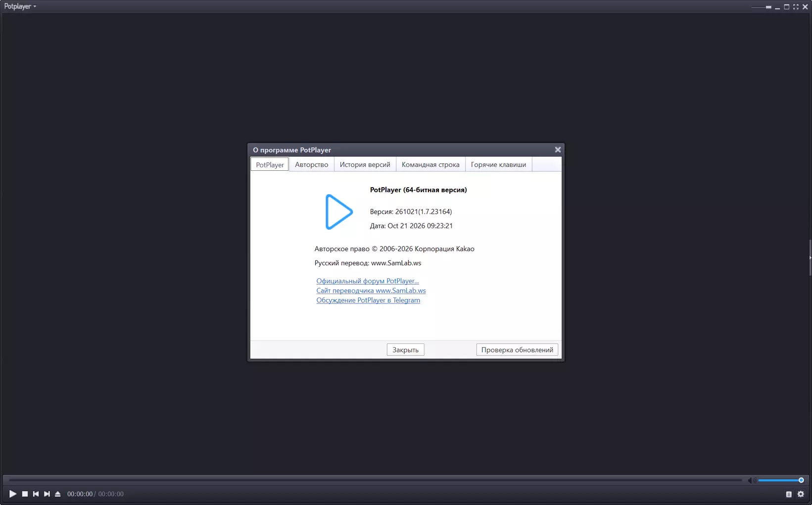Image resolution: width=812 pixels, height=505 pixels.
Task: Open the История версий tab
Action: [365, 164]
